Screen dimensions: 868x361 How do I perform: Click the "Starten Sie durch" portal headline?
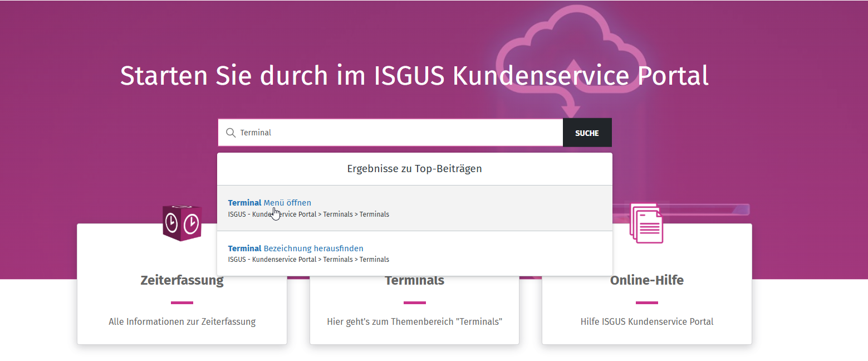coord(414,76)
